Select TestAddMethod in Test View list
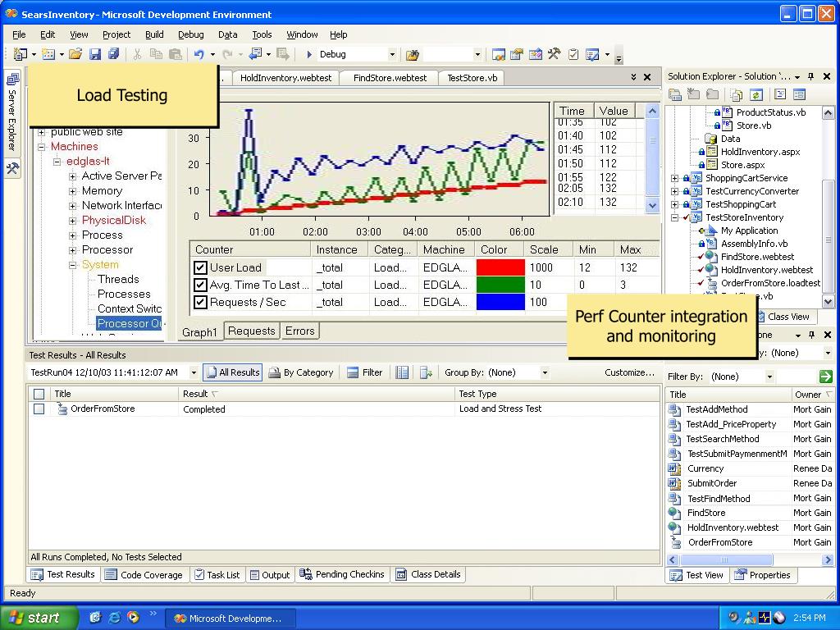 (x=717, y=409)
